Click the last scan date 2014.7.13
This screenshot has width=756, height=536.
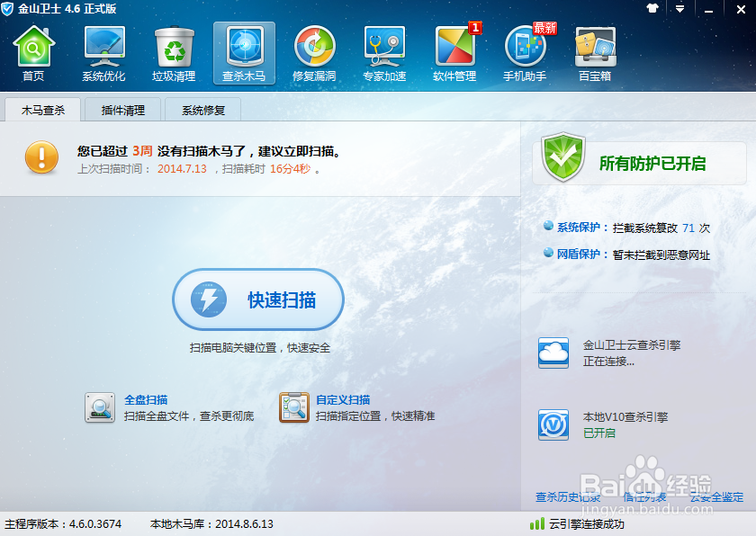coord(182,169)
